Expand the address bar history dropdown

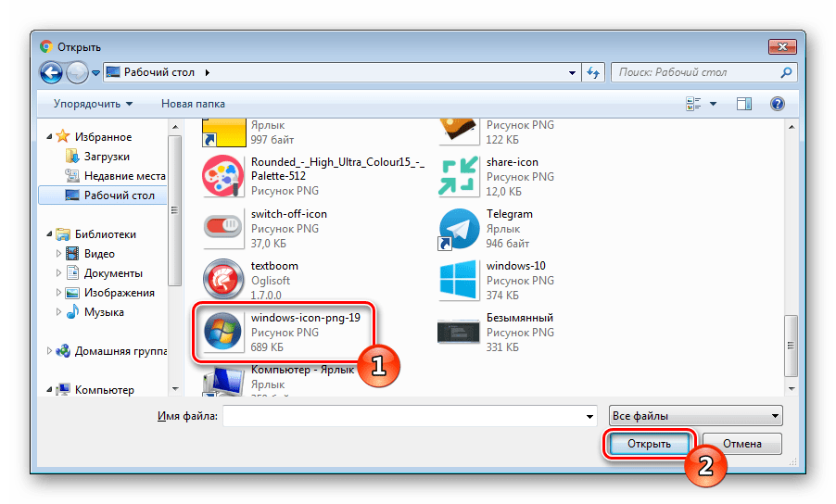(x=572, y=73)
